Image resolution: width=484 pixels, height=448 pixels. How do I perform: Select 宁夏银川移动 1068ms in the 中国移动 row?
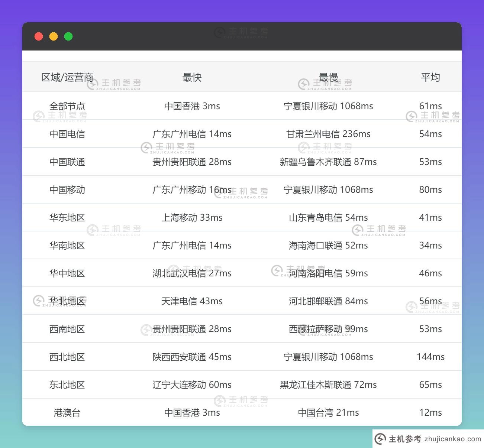click(328, 190)
